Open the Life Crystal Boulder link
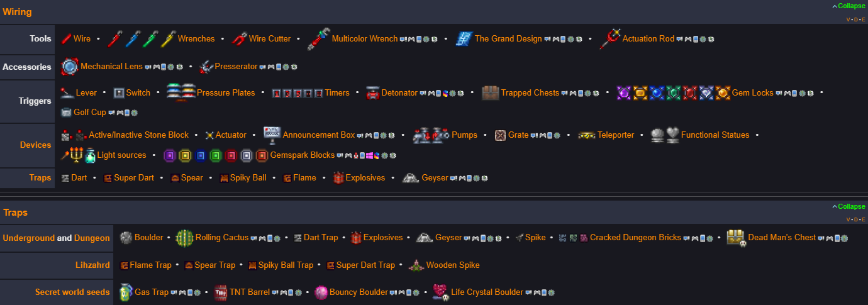 (x=487, y=292)
